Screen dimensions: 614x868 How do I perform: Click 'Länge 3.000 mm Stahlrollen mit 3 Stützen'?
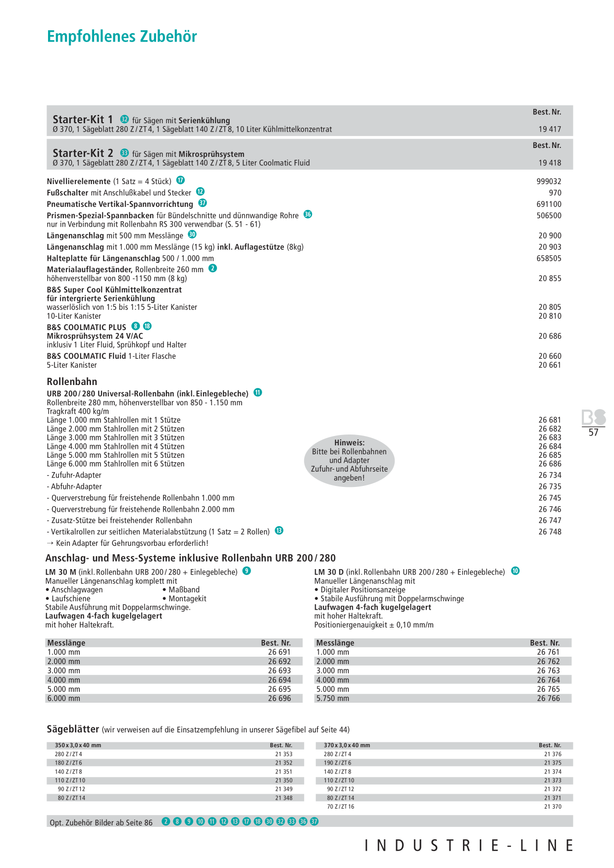[115, 438]
